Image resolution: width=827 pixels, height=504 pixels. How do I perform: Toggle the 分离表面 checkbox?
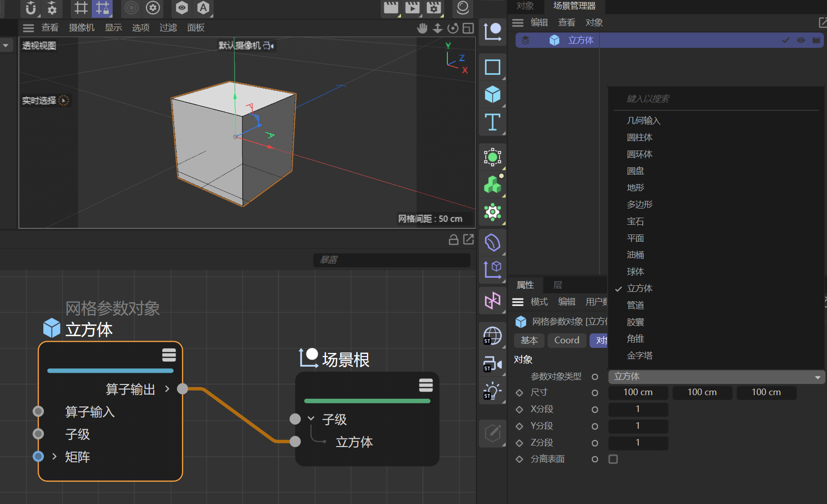click(x=613, y=459)
